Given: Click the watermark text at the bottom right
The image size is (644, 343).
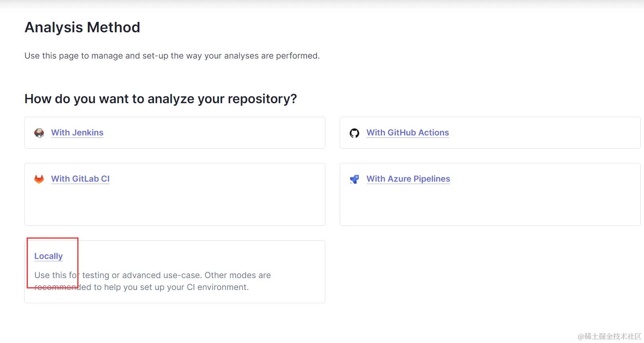Looking at the screenshot, I should [609, 337].
